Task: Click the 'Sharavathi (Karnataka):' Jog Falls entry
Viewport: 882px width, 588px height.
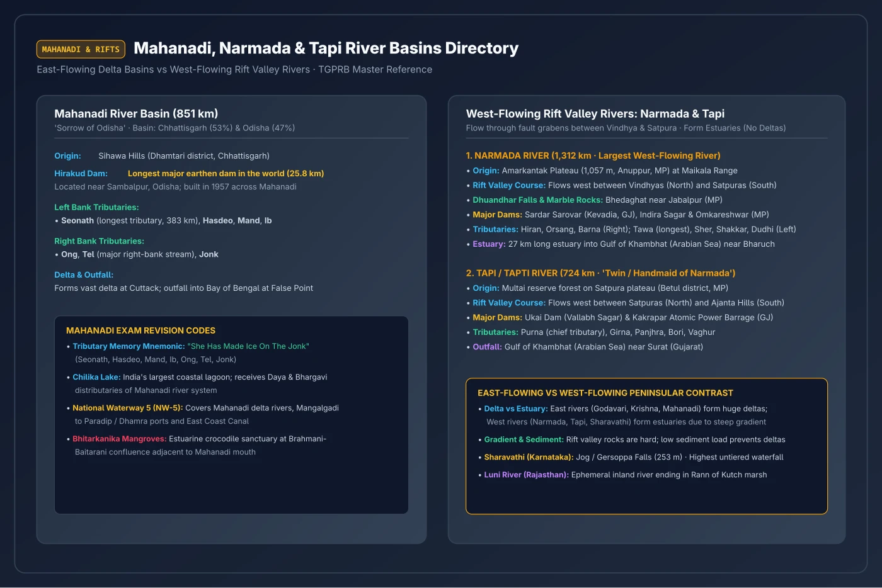Action: [631, 457]
